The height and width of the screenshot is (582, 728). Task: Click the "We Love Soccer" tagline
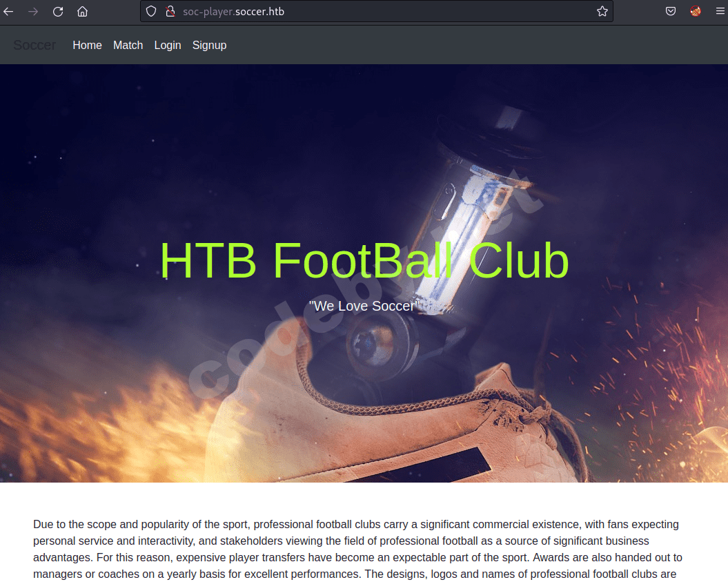tap(364, 306)
